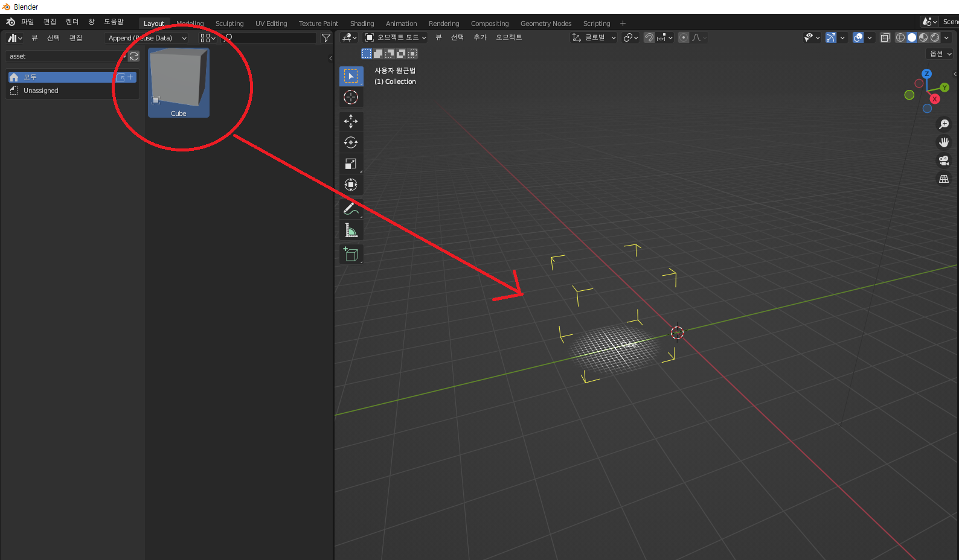Open the viewport 추가 menu
The image size is (959, 560).
point(480,37)
